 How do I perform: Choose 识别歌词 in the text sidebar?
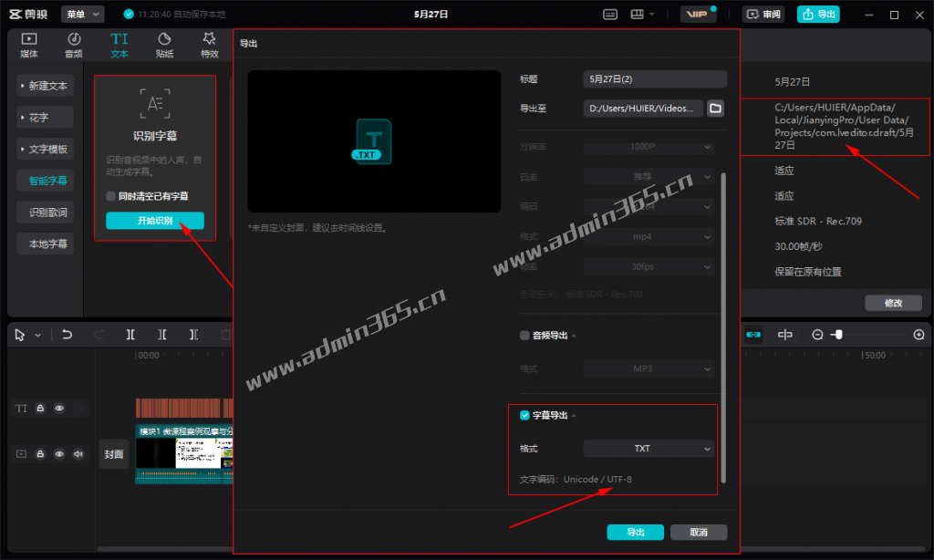pyautogui.click(x=47, y=213)
